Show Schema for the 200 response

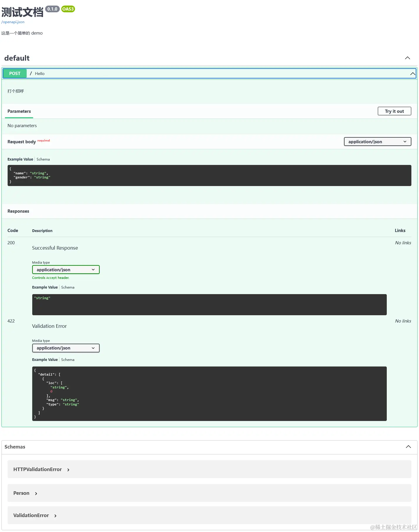[68, 287]
